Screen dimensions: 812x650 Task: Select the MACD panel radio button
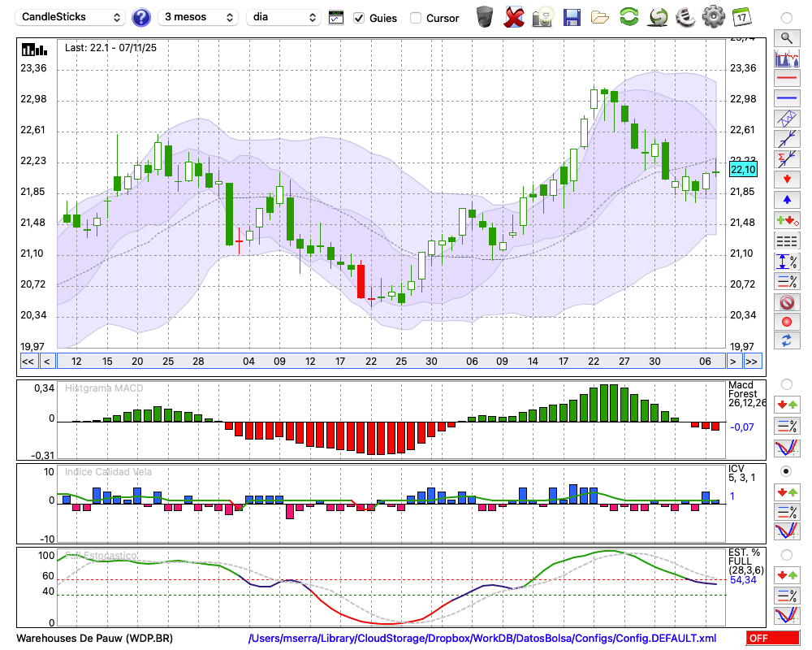(786, 383)
